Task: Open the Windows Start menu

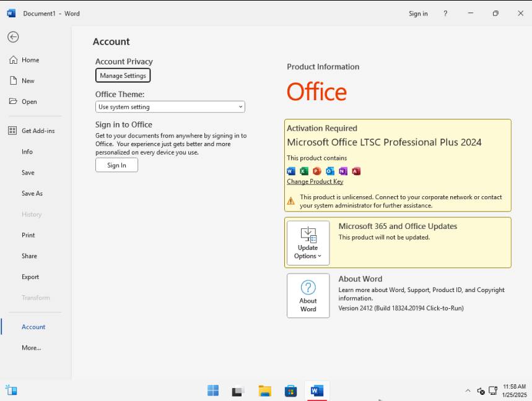Action: tap(213, 390)
